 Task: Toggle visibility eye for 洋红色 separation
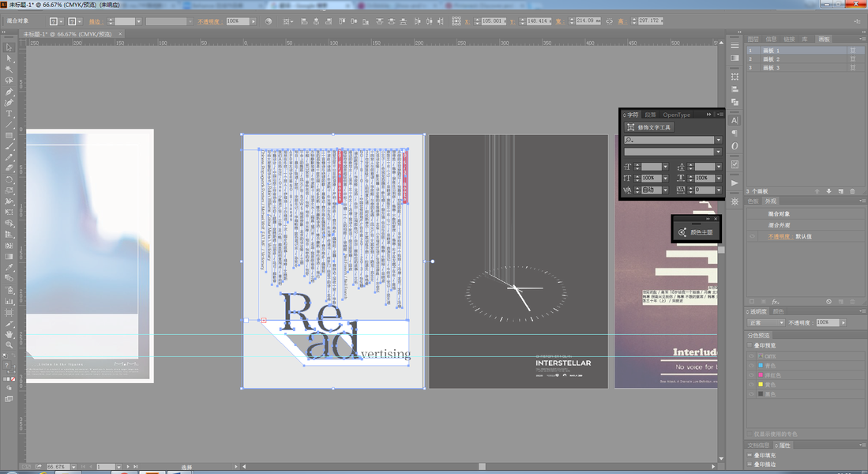pyautogui.click(x=752, y=375)
